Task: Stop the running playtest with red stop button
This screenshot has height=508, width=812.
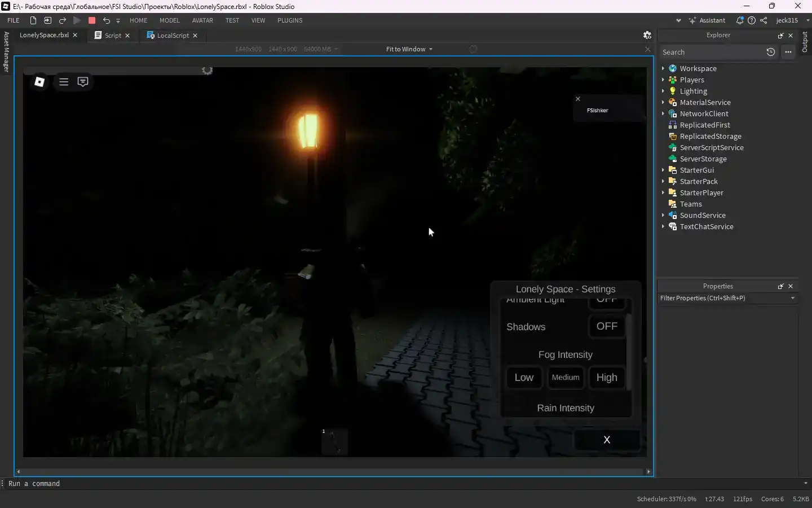Action: pyautogui.click(x=92, y=20)
